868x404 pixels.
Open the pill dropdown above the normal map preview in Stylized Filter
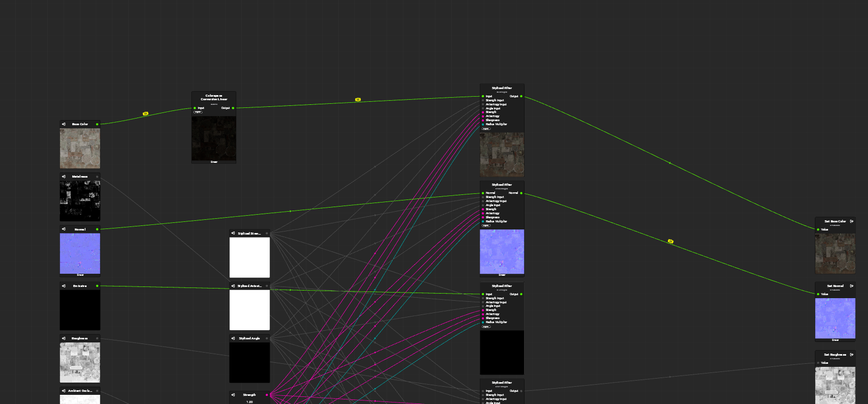pyautogui.click(x=486, y=225)
